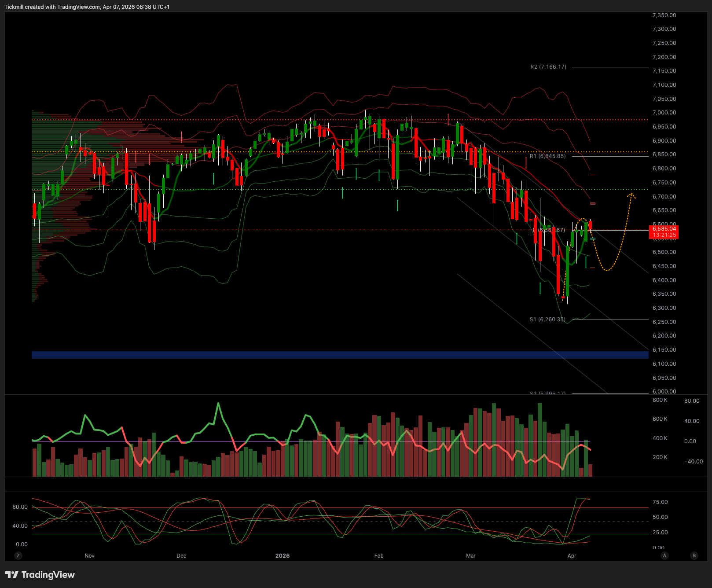Click the 2026 year label on time axis
The width and height of the screenshot is (712, 588).
click(283, 556)
